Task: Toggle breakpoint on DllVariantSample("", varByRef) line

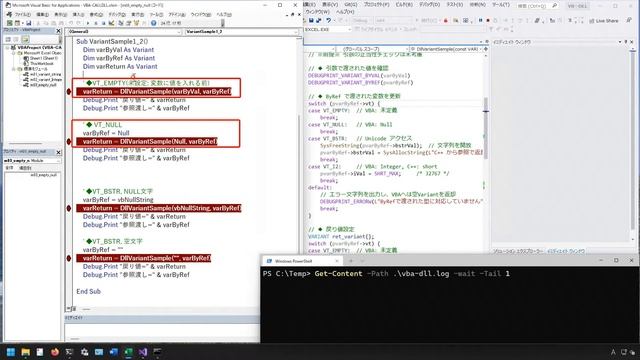Action: tap(69, 258)
